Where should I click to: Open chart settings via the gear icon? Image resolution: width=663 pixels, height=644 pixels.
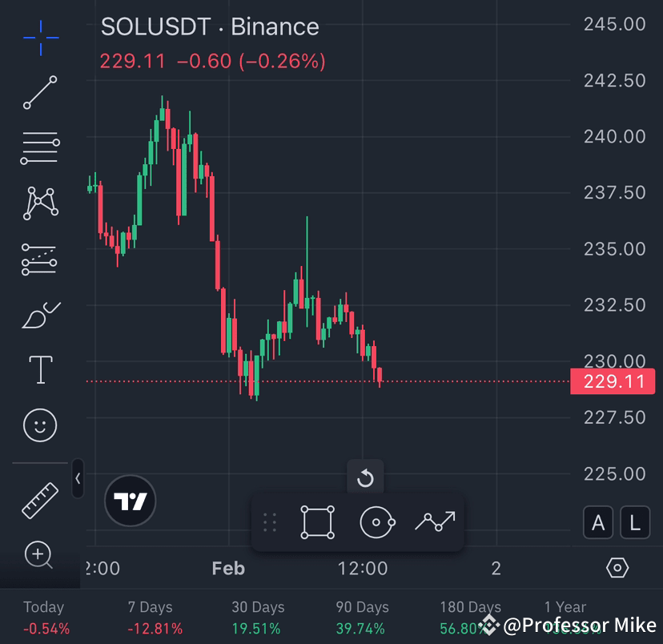(617, 568)
